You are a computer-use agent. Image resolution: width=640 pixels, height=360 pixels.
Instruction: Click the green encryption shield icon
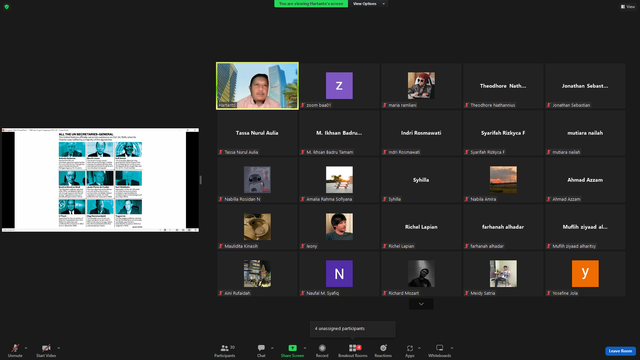coord(7,7)
